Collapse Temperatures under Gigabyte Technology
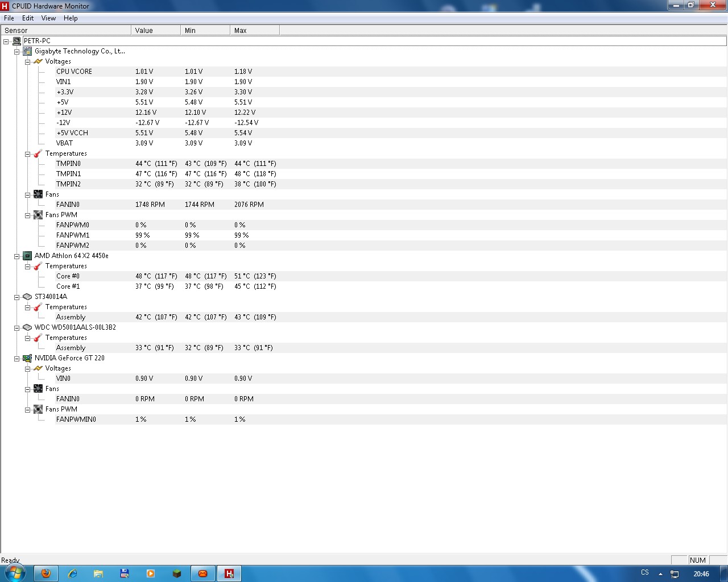Image resolution: width=728 pixels, height=582 pixels. coord(27,154)
